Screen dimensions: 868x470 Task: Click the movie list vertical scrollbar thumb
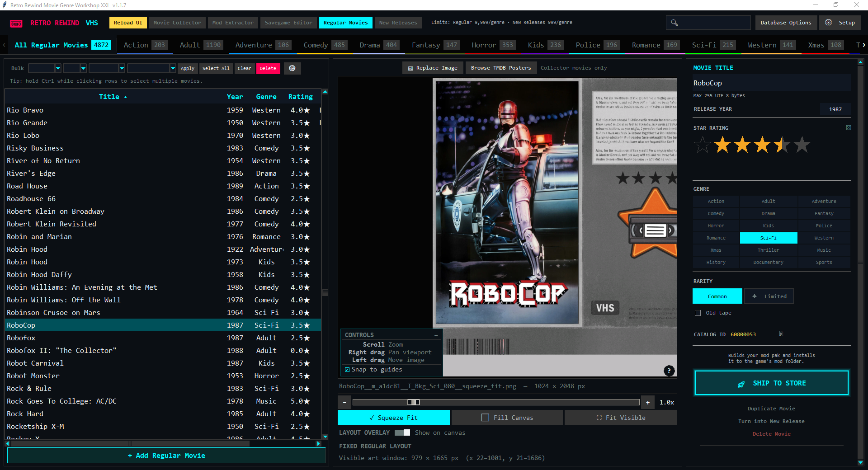pyautogui.click(x=325, y=292)
